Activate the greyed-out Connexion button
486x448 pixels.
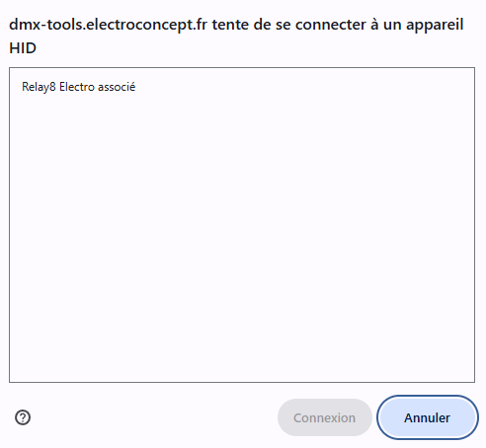[x=325, y=417]
